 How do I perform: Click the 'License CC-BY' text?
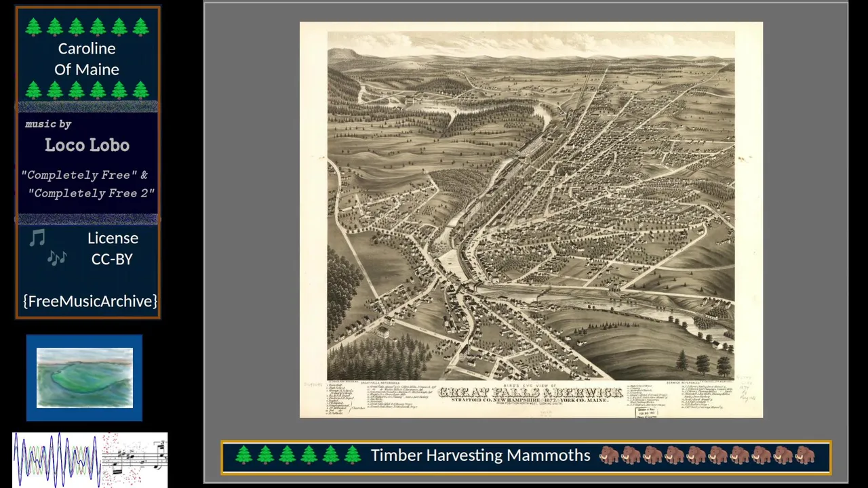[113, 248]
